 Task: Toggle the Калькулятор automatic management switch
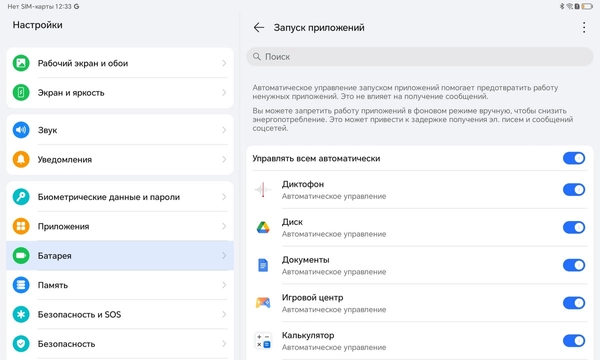574,340
